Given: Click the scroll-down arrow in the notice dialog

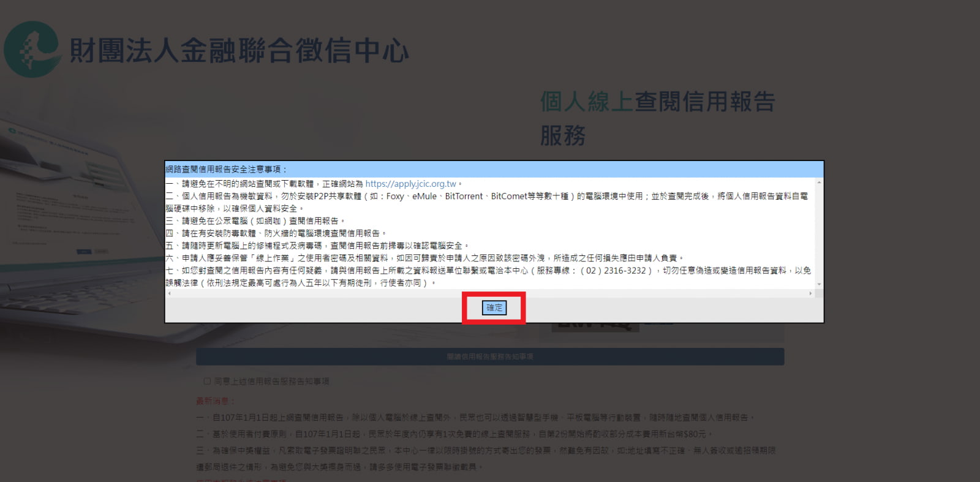Looking at the screenshot, I should (819, 284).
